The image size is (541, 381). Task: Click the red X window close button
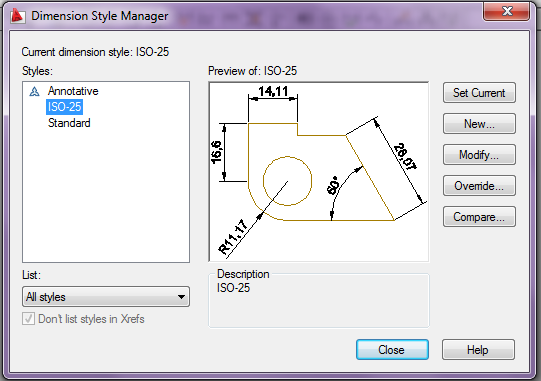click(x=506, y=11)
